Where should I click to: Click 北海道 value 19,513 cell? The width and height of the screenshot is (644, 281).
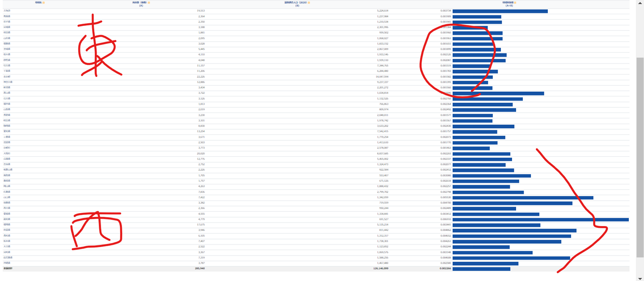click(x=201, y=11)
